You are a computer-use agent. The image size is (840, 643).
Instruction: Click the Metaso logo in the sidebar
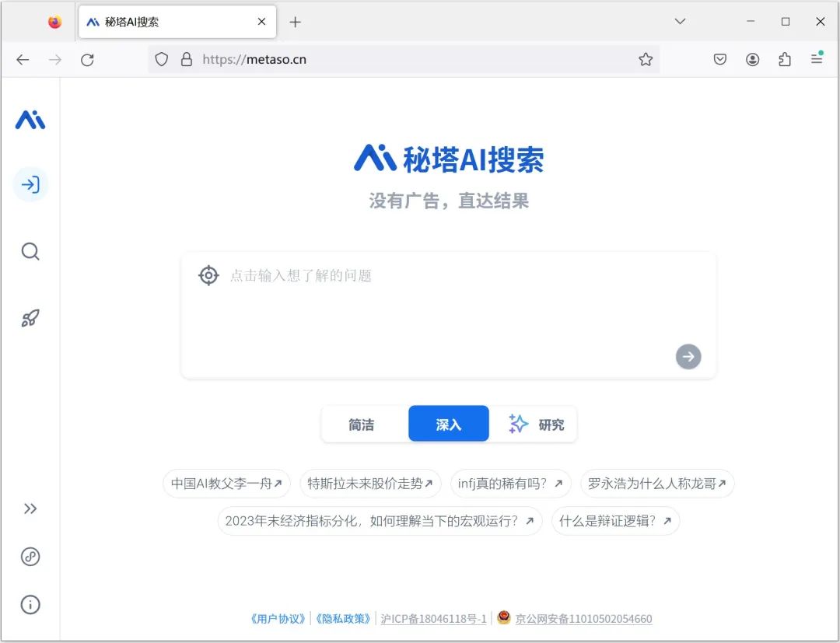click(30, 120)
